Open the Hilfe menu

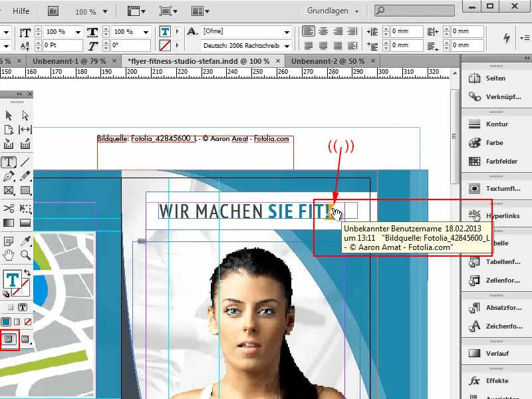[21, 11]
